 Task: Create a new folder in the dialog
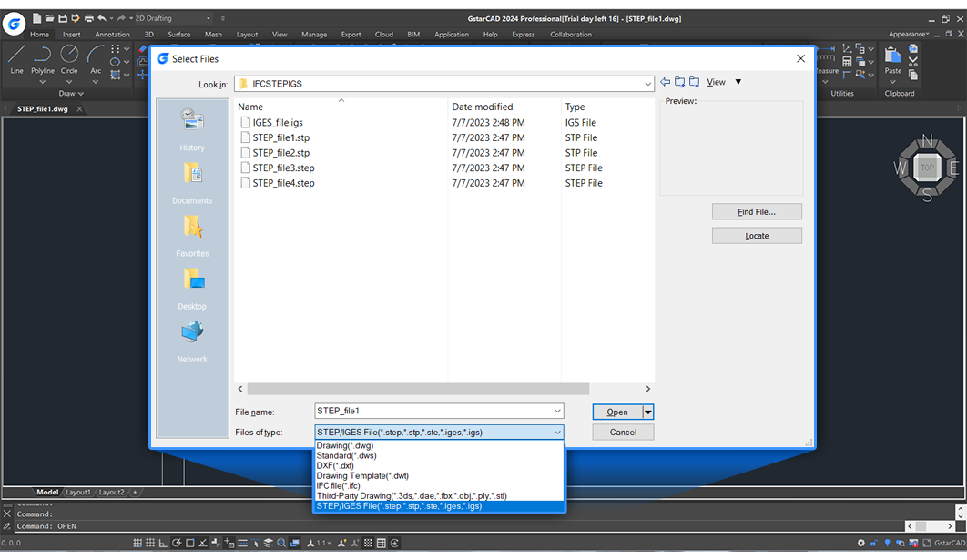[693, 81]
